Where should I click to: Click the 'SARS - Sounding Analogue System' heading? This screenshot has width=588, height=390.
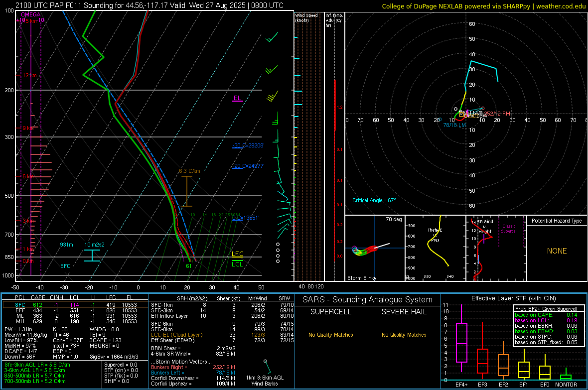[x=367, y=300]
